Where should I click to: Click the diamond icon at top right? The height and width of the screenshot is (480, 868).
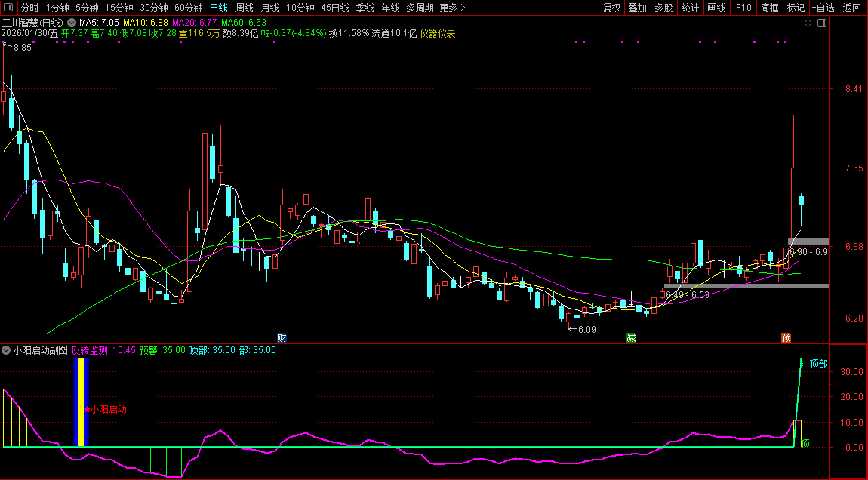[x=808, y=23]
